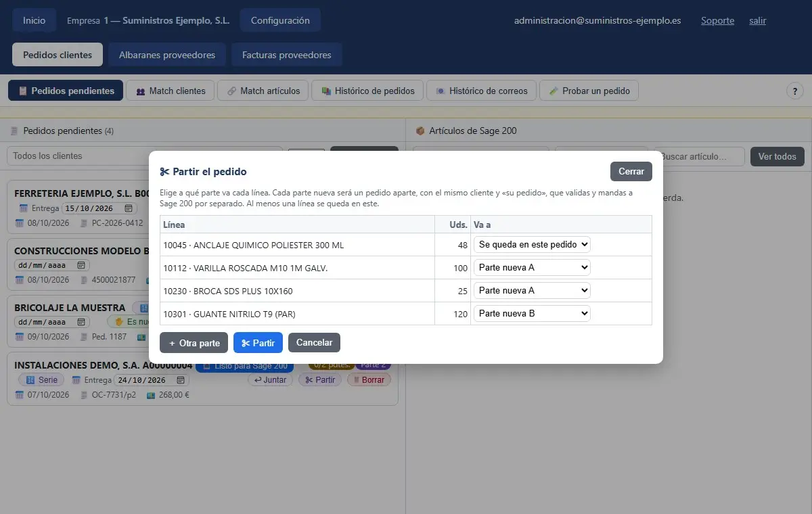Click the Listo para Sage 200 badge
The image size is (812, 514).
tap(244, 365)
